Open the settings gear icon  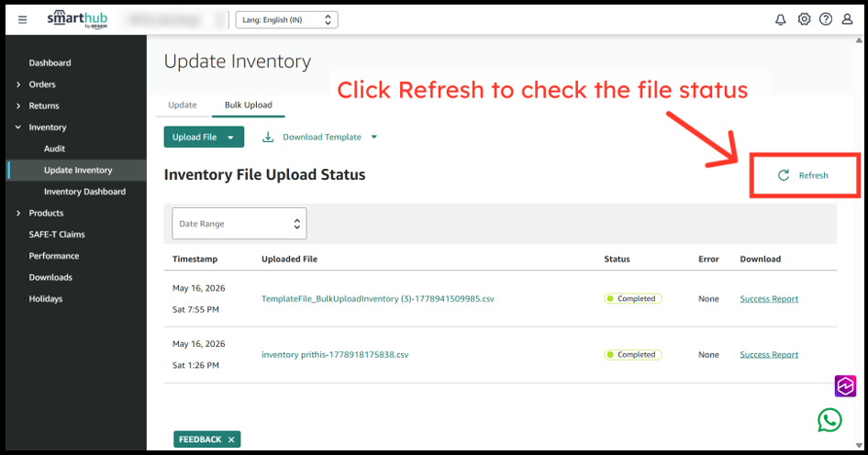(804, 19)
